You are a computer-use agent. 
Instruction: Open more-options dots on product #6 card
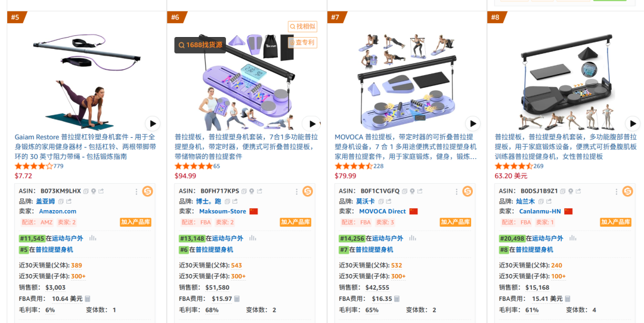[296, 191]
